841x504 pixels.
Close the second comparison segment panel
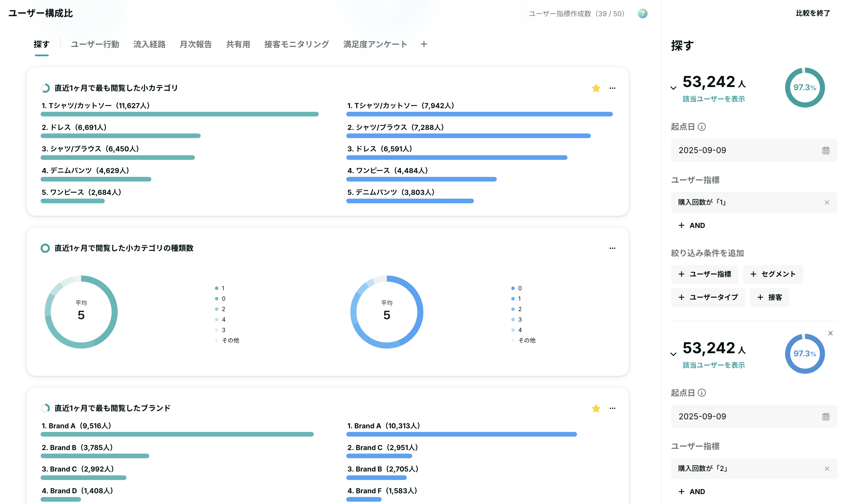tap(831, 333)
